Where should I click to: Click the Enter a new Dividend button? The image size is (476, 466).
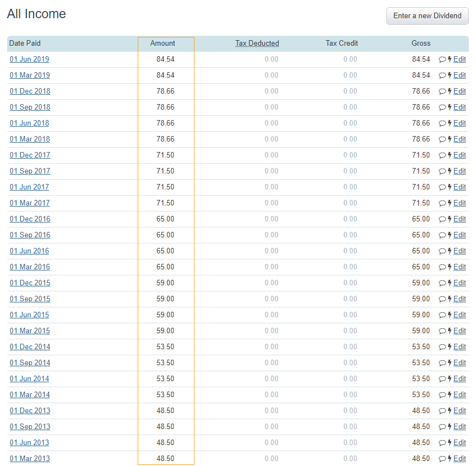coord(427,16)
